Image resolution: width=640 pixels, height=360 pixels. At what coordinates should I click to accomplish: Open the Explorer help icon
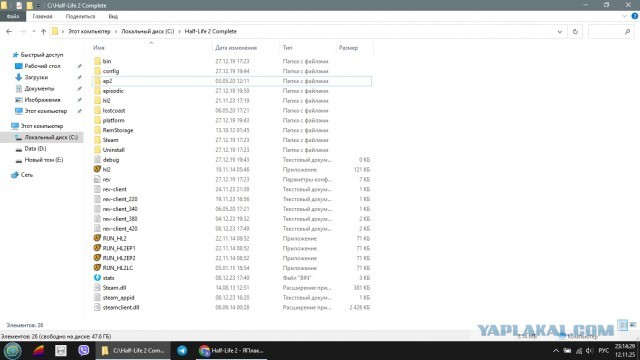click(x=635, y=16)
